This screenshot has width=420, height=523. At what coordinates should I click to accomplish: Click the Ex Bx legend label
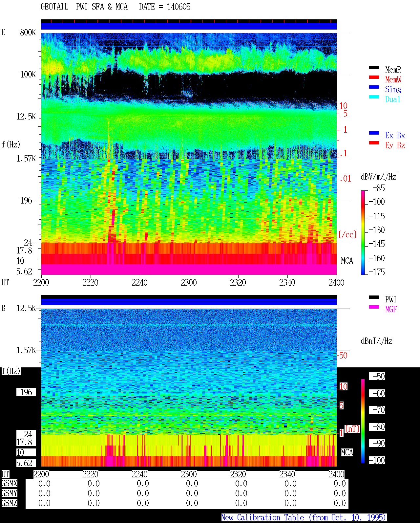click(395, 135)
